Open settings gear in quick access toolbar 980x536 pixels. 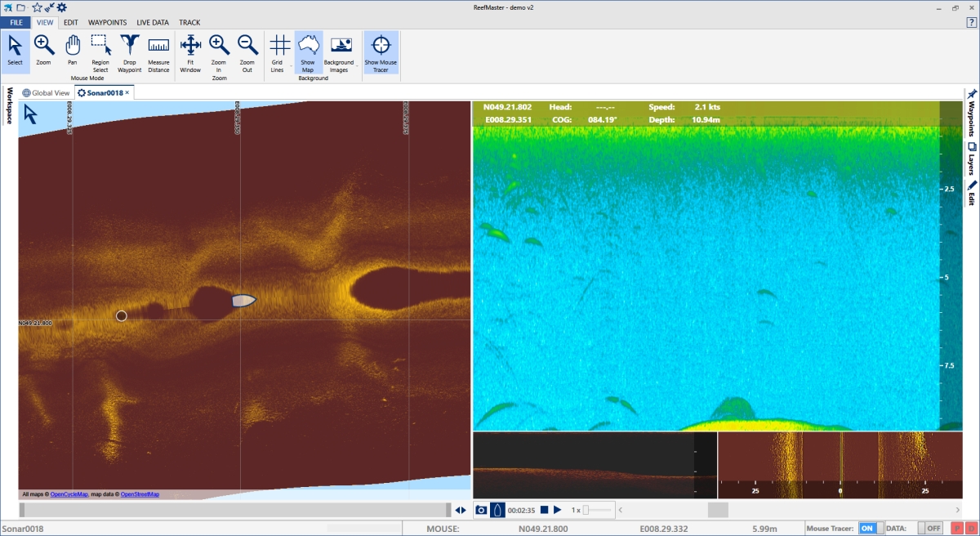61,7
